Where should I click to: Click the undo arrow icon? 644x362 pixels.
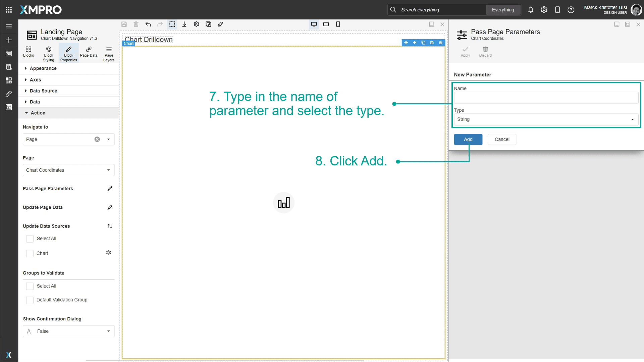[x=148, y=24]
